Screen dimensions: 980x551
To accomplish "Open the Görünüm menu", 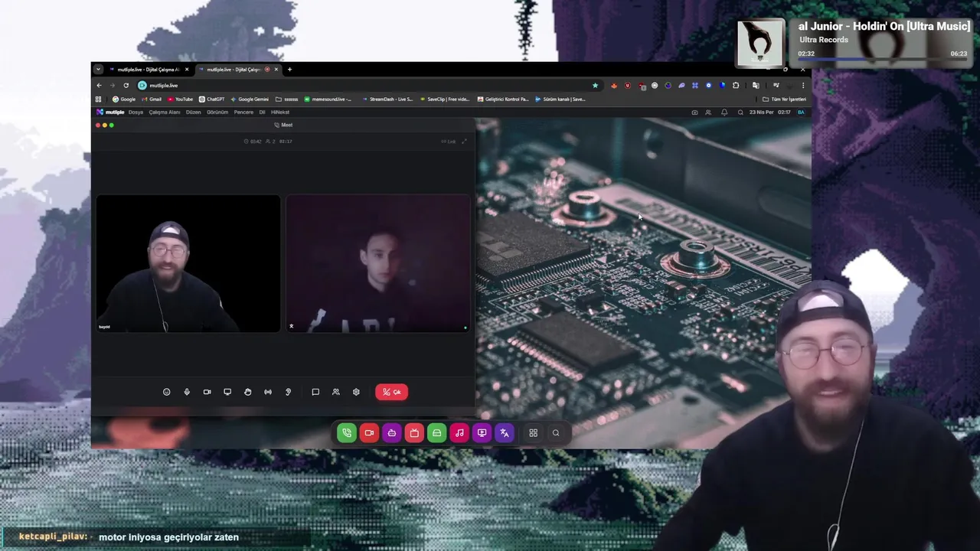I will [217, 112].
